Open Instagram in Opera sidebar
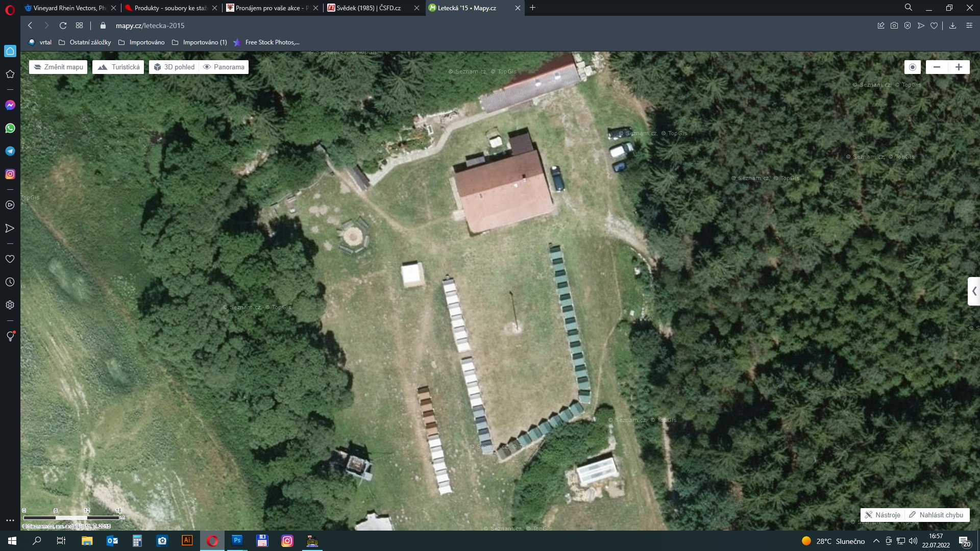The height and width of the screenshot is (551, 980). point(10,174)
